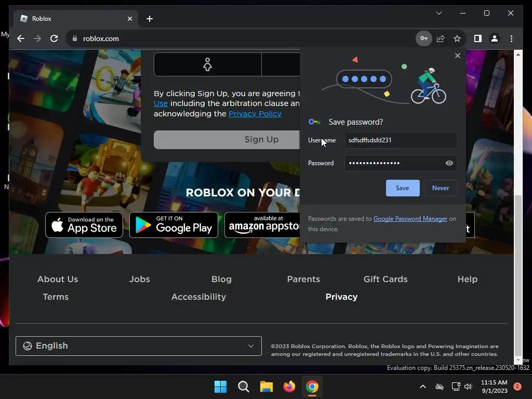Screen dimensions: 532x399
Task: Open the Accessibility footer link
Action: click(x=198, y=297)
